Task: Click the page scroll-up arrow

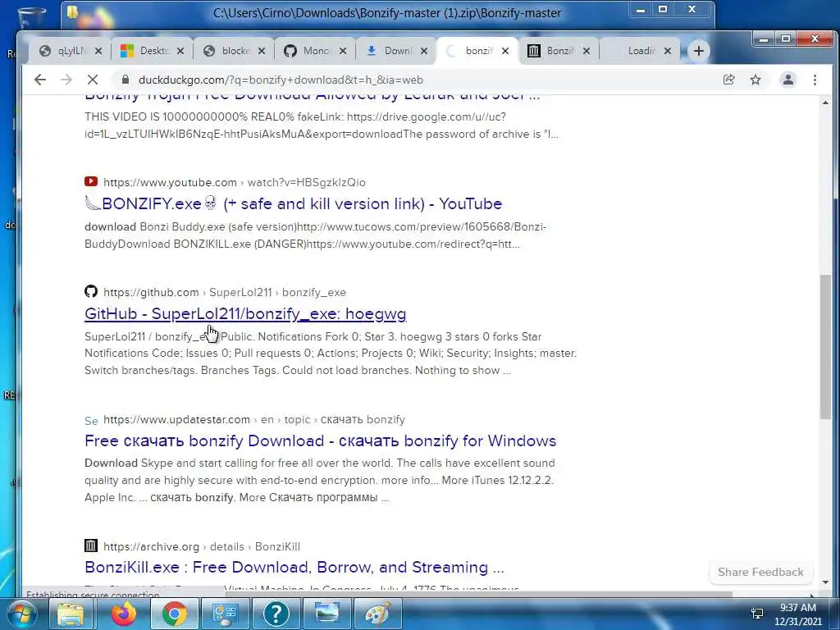Action: (x=825, y=103)
